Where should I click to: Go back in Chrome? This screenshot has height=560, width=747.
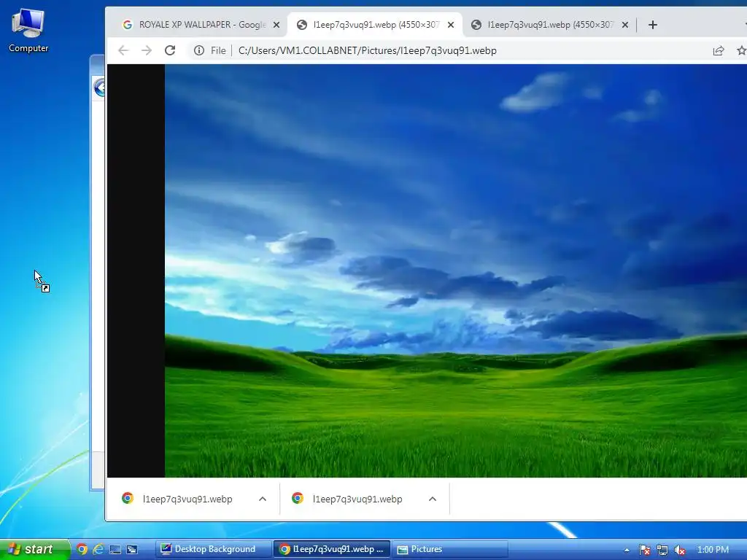point(123,50)
